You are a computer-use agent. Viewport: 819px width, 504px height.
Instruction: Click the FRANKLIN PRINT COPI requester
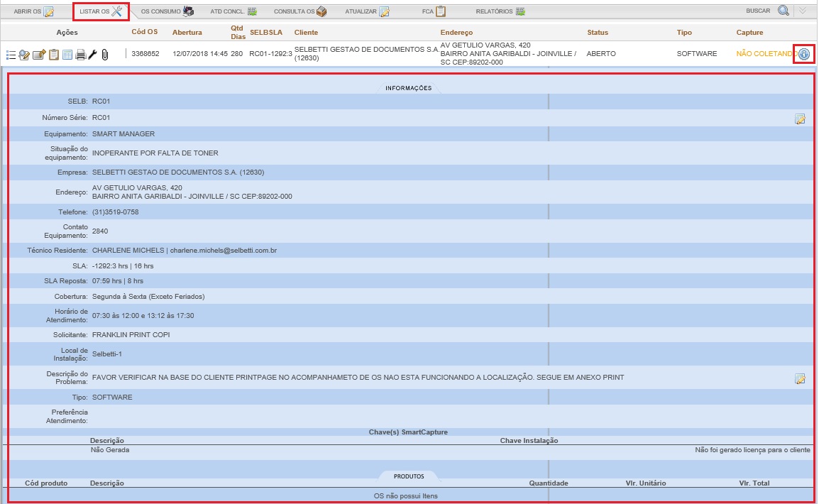(131, 335)
